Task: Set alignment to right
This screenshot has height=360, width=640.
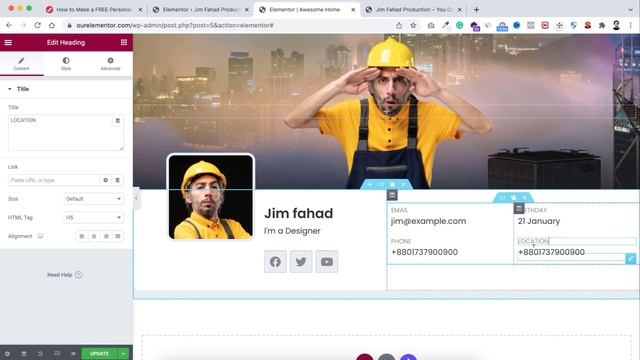Action: 106,236
